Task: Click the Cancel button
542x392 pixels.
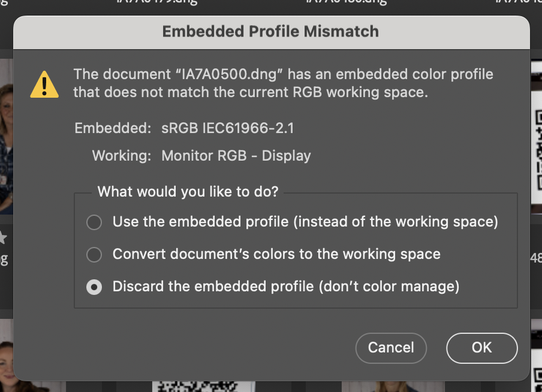Action: [x=391, y=348]
